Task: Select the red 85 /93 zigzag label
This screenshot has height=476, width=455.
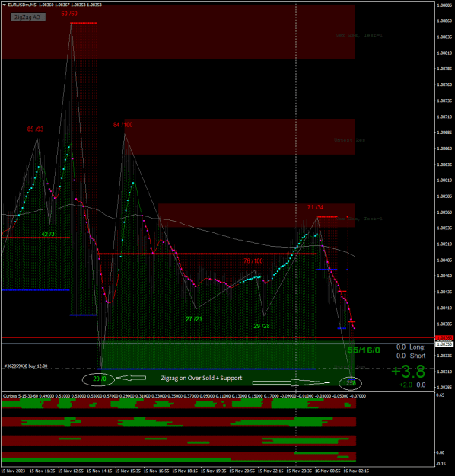Action: click(35, 129)
